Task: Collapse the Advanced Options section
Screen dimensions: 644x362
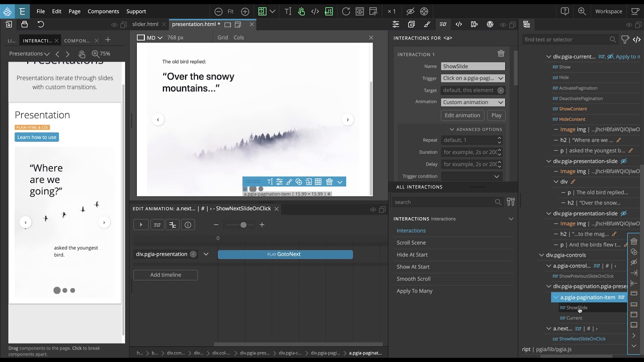Action: click(x=475, y=129)
